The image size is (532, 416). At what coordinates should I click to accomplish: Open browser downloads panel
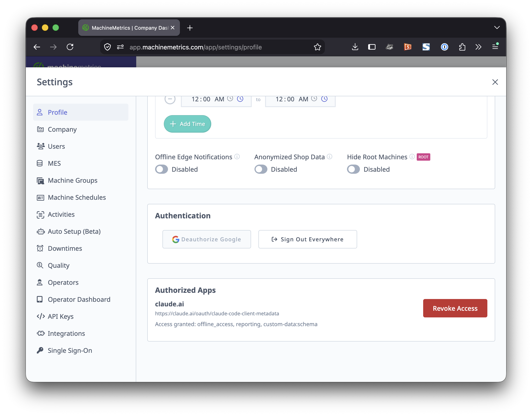[355, 47]
